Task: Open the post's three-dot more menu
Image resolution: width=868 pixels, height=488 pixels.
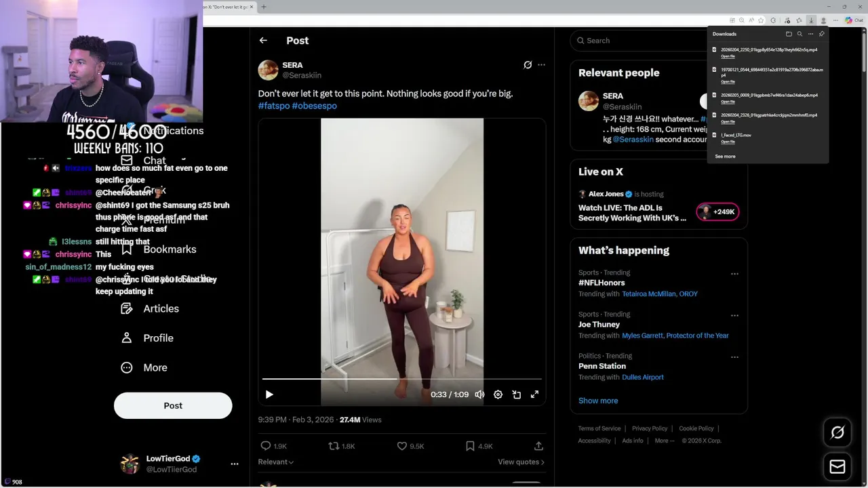Action: 541,65
